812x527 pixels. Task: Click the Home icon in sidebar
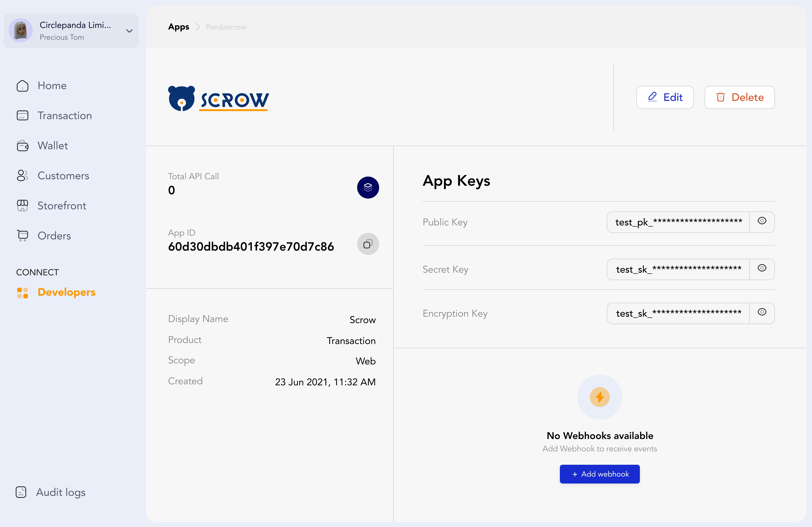click(x=23, y=86)
